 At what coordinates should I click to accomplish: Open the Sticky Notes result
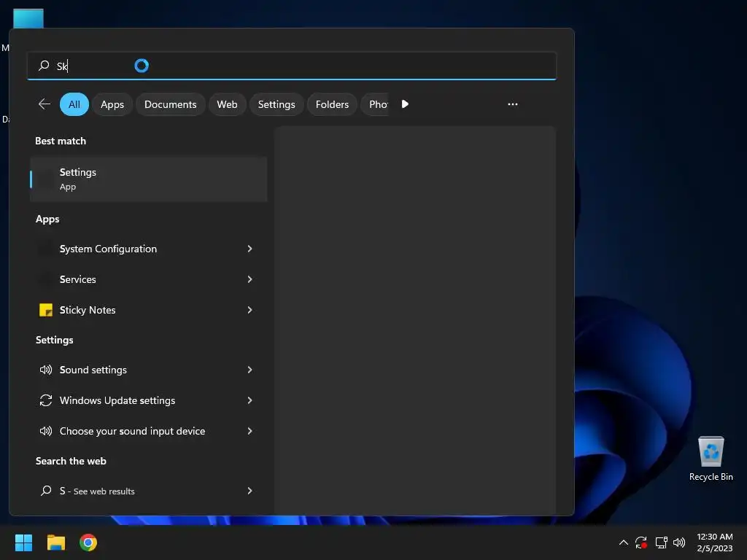(149, 310)
